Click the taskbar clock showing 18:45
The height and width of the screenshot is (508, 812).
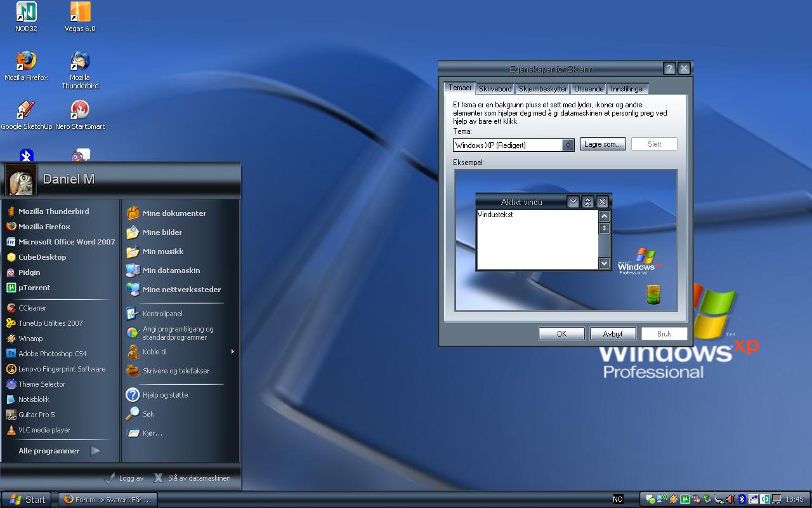(794, 499)
